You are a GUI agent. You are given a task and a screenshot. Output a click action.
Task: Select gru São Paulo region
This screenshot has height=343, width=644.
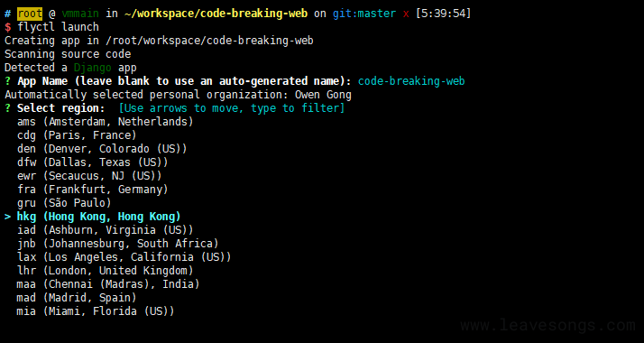(64, 203)
